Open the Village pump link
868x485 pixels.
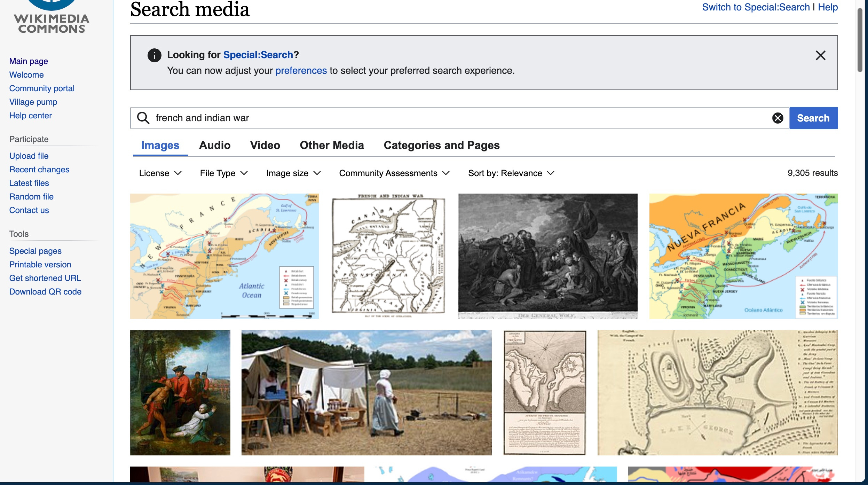point(33,102)
